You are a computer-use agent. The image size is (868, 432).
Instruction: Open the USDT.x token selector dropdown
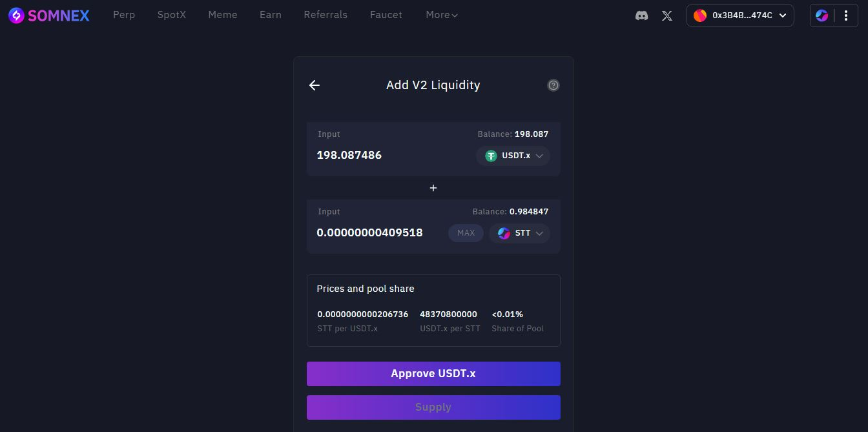tap(513, 156)
